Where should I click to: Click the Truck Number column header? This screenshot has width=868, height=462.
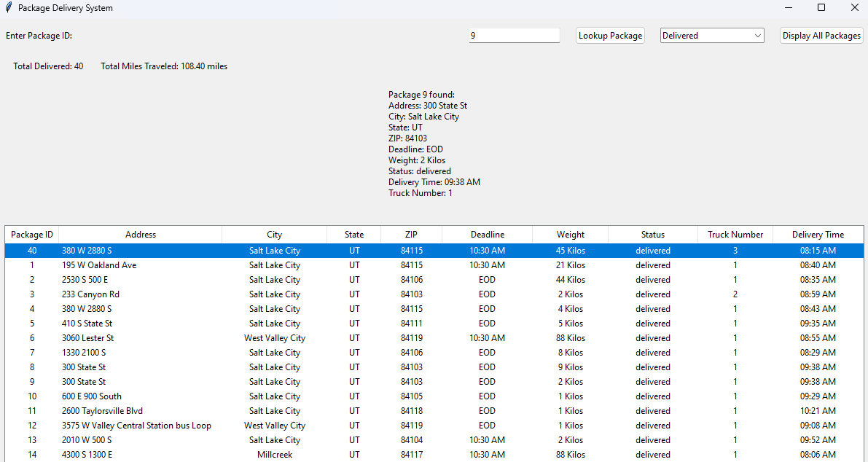pos(735,234)
